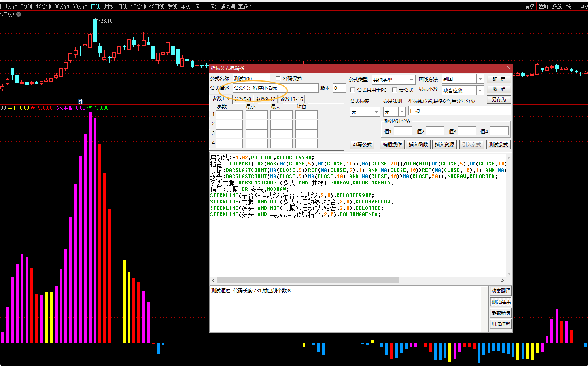This screenshot has width=588, height=366.
Task: Switch to the 参数13-16 tab
Action: (291, 99)
